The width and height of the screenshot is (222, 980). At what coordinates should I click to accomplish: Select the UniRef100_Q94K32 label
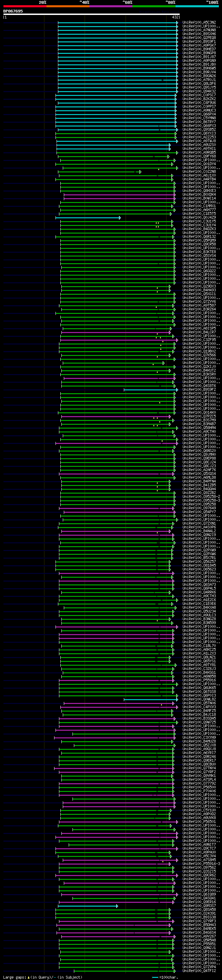click(x=199, y=91)
